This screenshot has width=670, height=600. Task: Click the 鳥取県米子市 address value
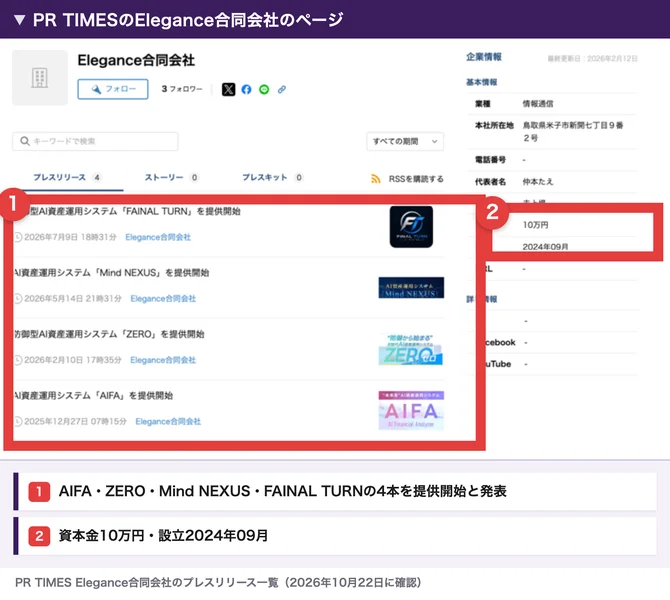573,131
